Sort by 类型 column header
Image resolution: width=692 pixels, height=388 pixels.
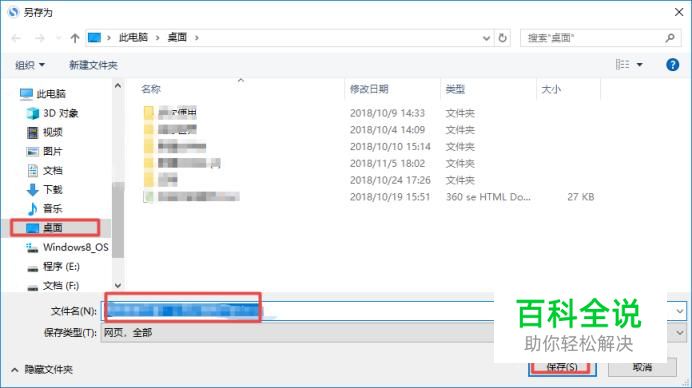(455, 89)
